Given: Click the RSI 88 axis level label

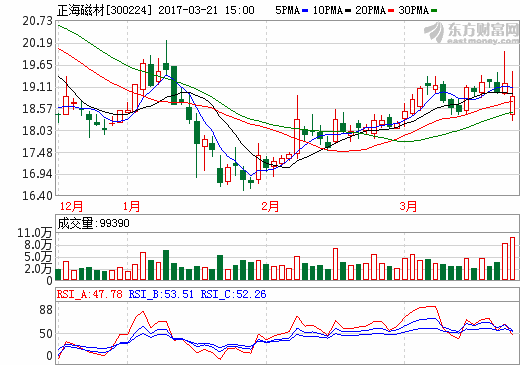Looking at the screenshot, I should 46,310.
